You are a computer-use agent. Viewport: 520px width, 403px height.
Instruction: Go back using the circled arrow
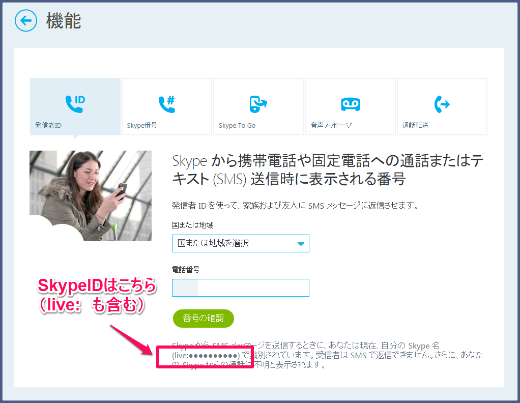(26, 21)
